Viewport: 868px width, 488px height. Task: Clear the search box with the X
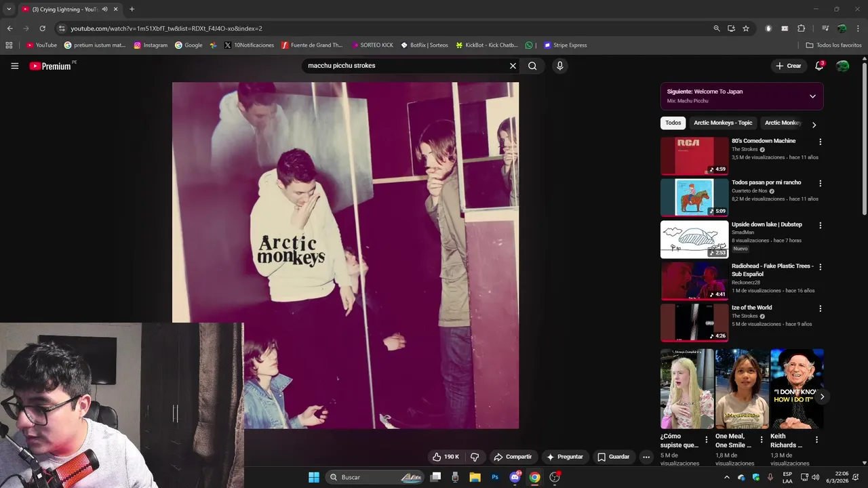(x=513, y=66)
